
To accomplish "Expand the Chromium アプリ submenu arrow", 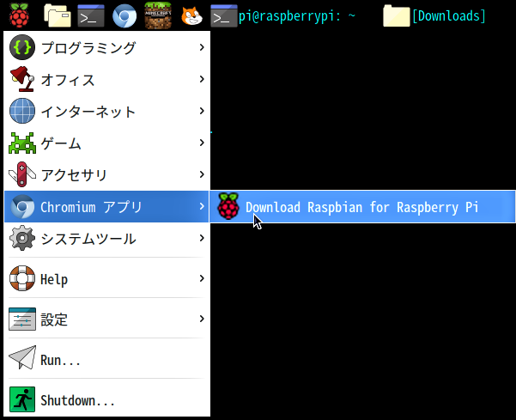I will [x=202, y=206].
